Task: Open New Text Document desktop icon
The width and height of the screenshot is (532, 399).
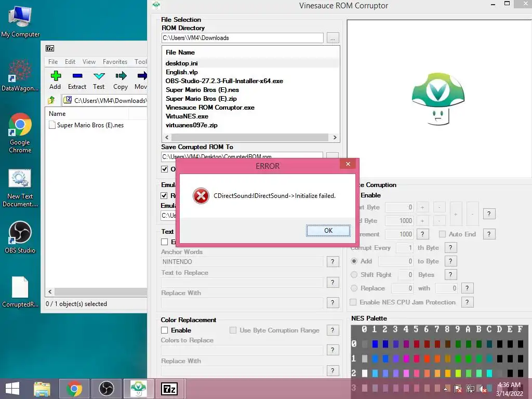Action: point(20,188)
